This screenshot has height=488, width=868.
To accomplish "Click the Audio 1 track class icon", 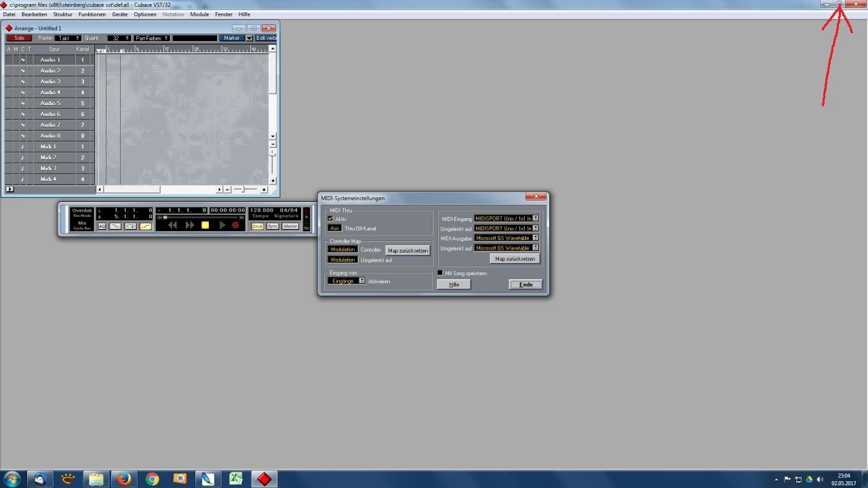I will pos(22,60).
